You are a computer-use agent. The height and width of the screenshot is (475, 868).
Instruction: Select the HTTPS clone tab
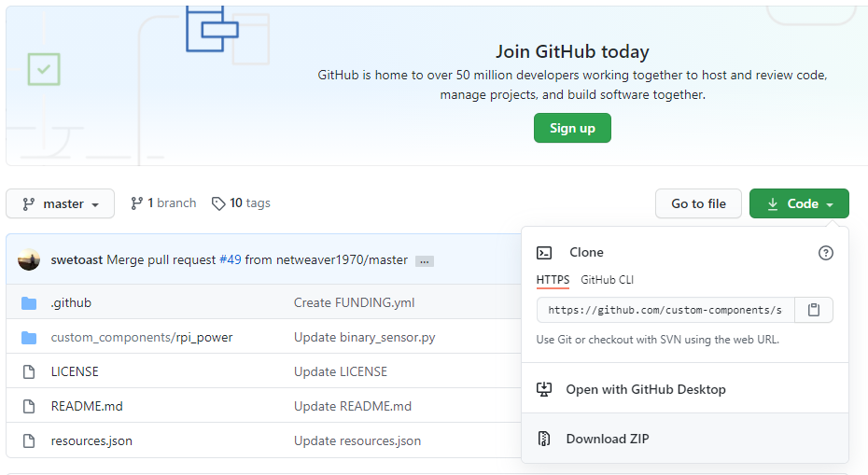[553, 280]
